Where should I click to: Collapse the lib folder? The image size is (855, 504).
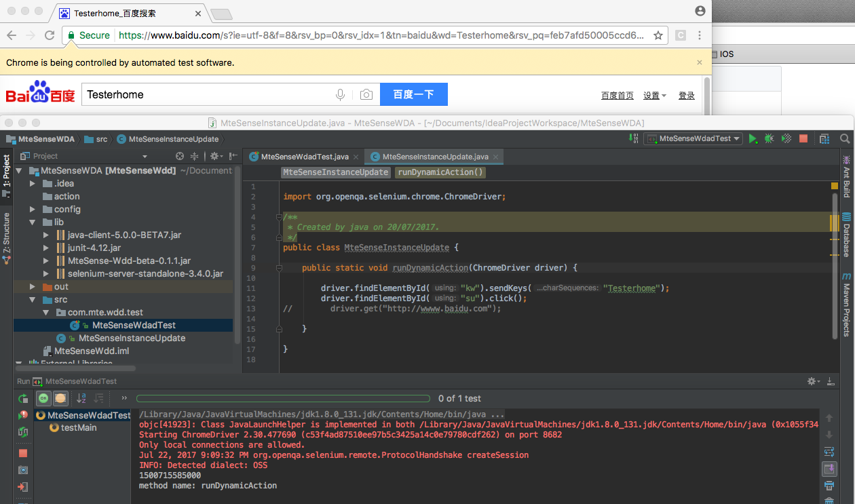(x=33, y=222)
